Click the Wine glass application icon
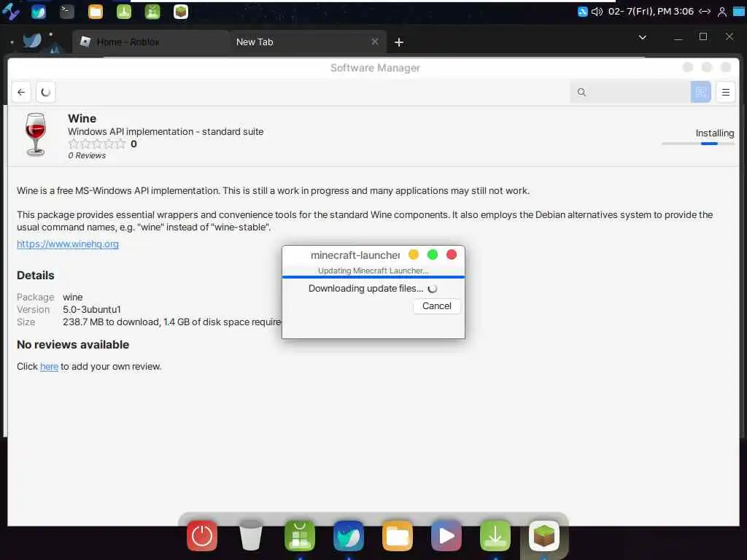 pyautogui.click(x=36, y=135)
